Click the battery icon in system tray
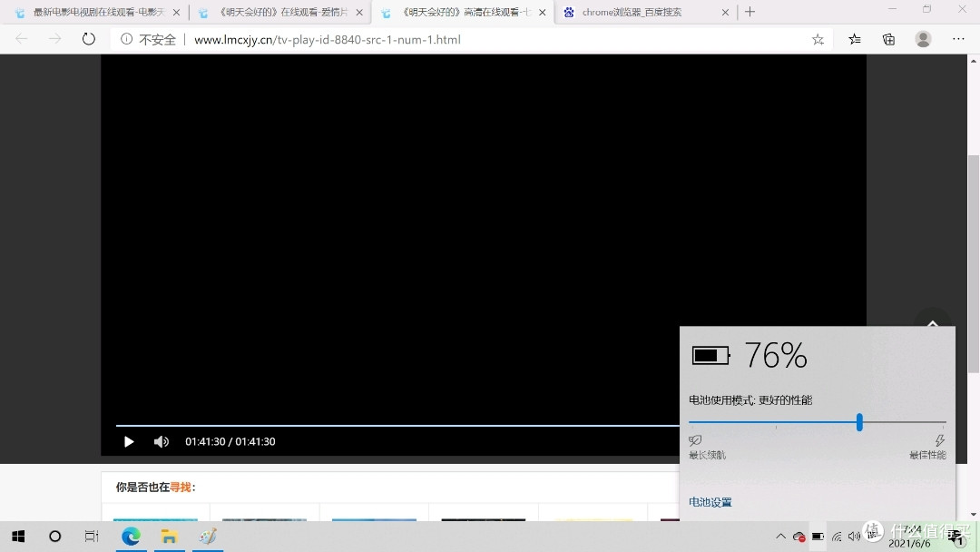 pyautogui.click(x=818, y=537)
